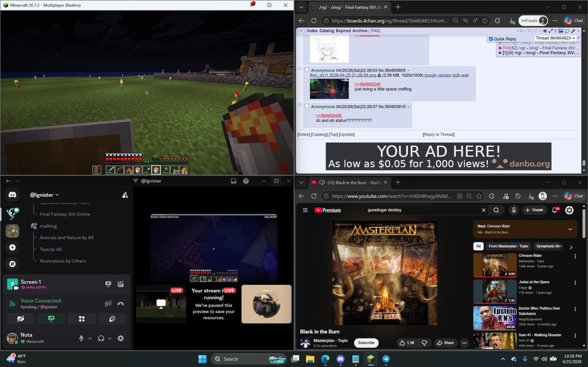The height and width of the screenshot is (367, 588).
Task: Open Discord help question mark icon
Action: (x=246, y=181)
